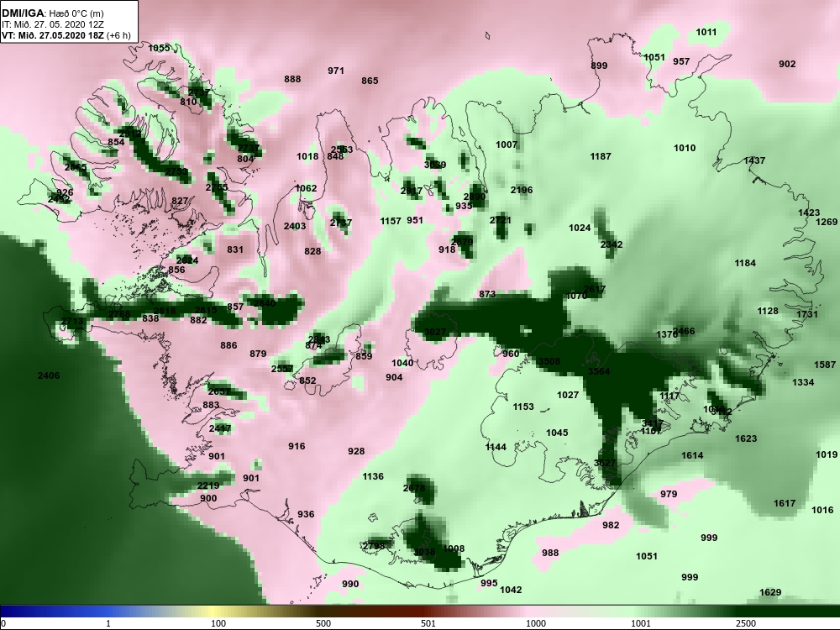Click the map value 1423
Viewport: 840px width, 630px height.
point(809,213)
